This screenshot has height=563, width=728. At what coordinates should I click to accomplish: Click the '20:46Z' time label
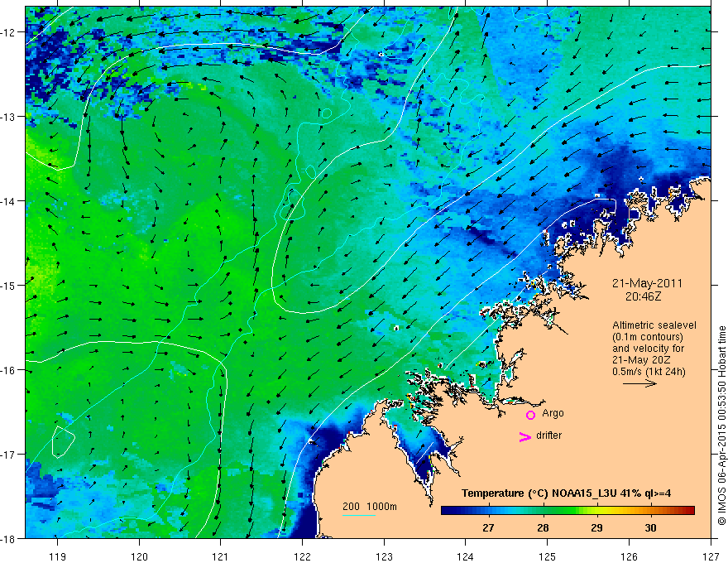click(643, 296)
